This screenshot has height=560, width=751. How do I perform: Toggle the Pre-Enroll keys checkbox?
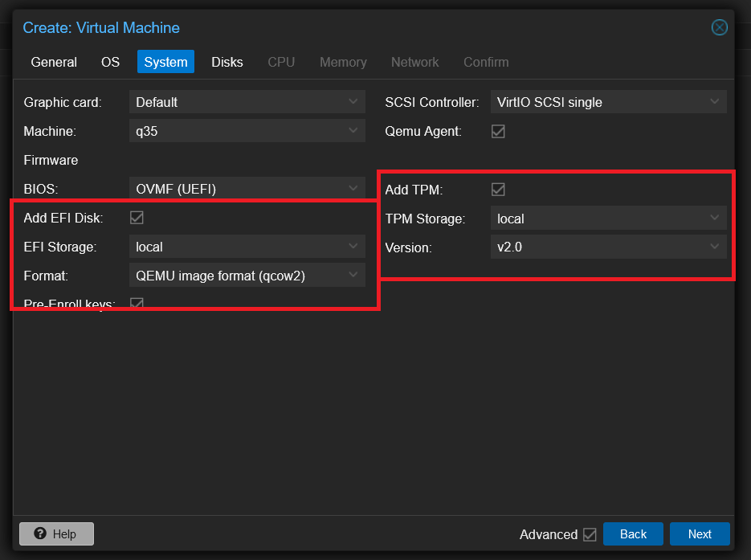pyautogui.click(x=137, y=303)
